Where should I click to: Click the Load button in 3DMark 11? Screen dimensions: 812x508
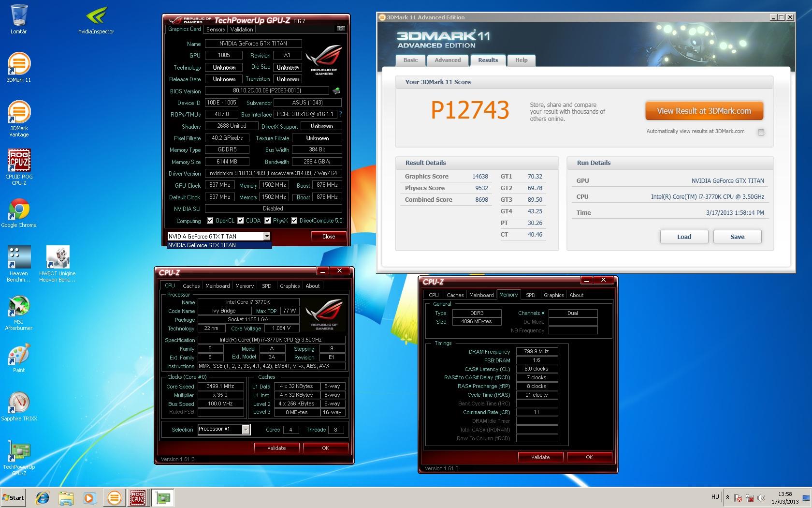[x=684, y=237]
